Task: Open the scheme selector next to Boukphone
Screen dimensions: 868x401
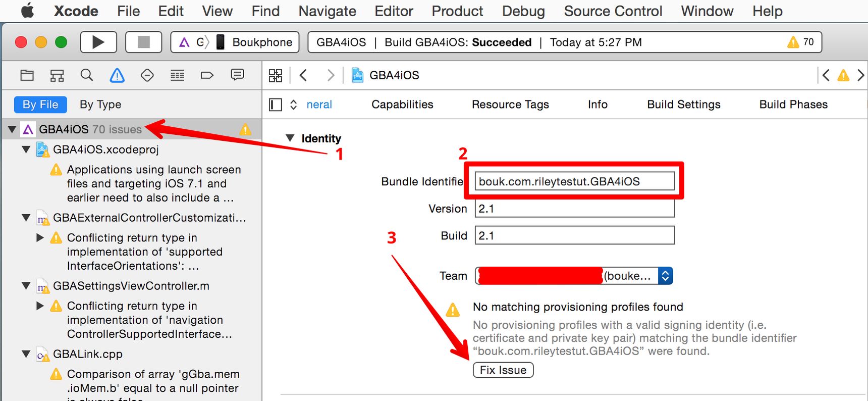Action: 193,42
